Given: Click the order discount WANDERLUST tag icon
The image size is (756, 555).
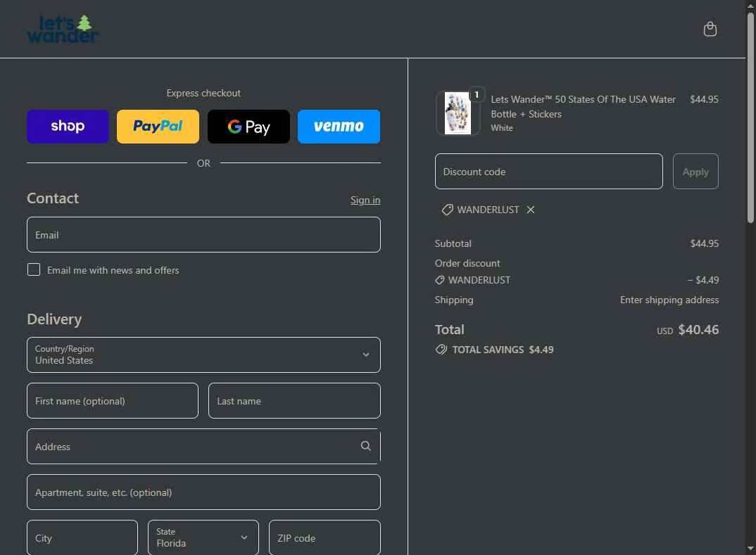Looking at the screenshot, I should coord(440,280).
